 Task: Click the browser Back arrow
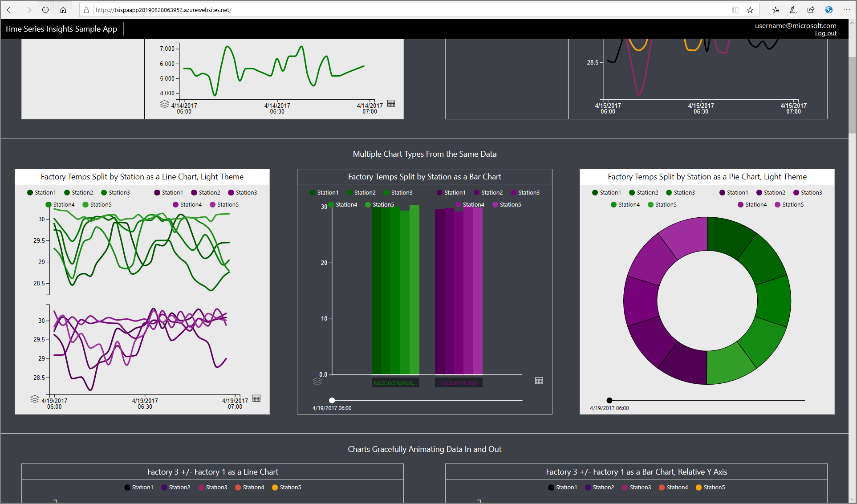point(10,10)
